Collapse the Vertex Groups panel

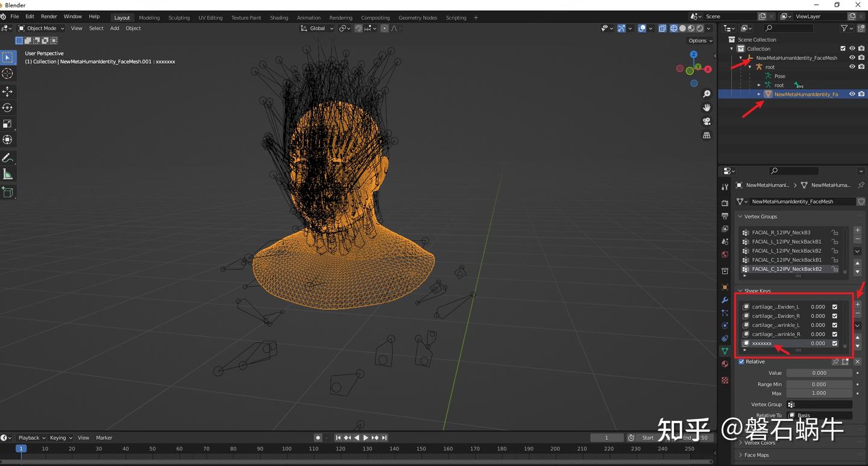(x=759, y=216)
